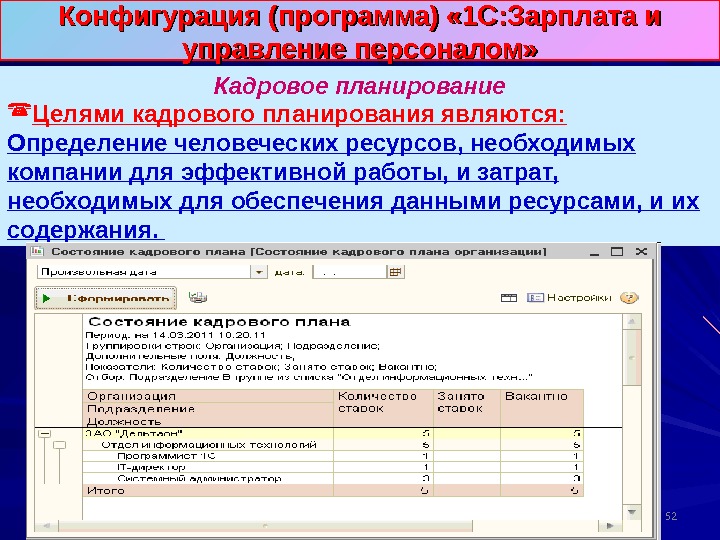The height and width of the screenshot is (540, 720).
Task: Click the horizontal scrollbar right arrow
Action: [610, 526]
